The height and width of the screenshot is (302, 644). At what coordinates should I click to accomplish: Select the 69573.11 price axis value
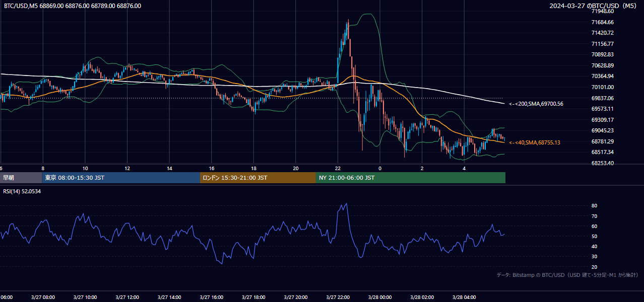pyautogui.click(x=603, y=109)
